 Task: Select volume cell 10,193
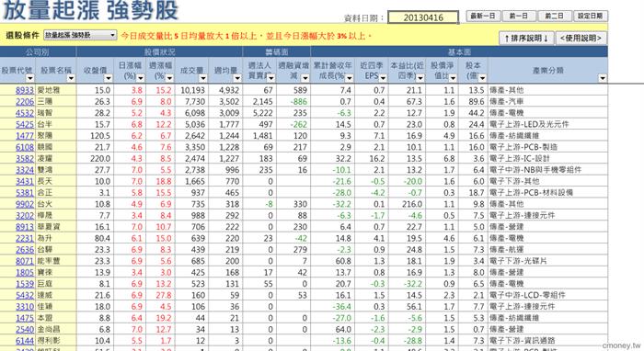pyautogui.click(x=191, y=90)
